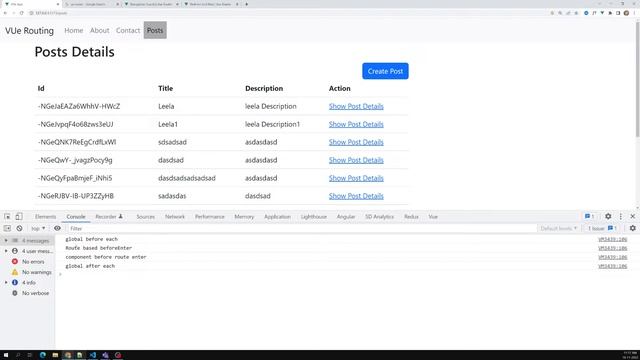Open the issues badge in the DevTools tab bar
Screen dimensions: 640x360
(x=589, y=216)
